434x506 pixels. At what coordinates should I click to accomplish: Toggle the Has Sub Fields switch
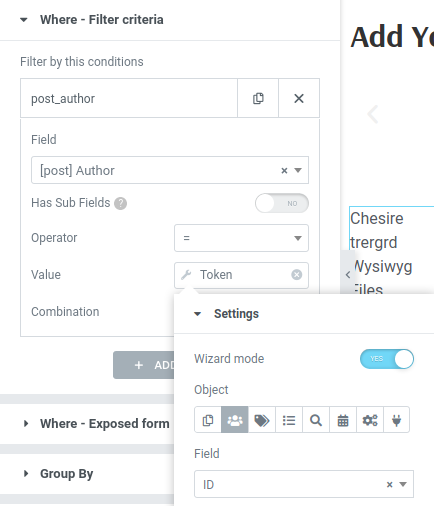click(x=282, y=203)
